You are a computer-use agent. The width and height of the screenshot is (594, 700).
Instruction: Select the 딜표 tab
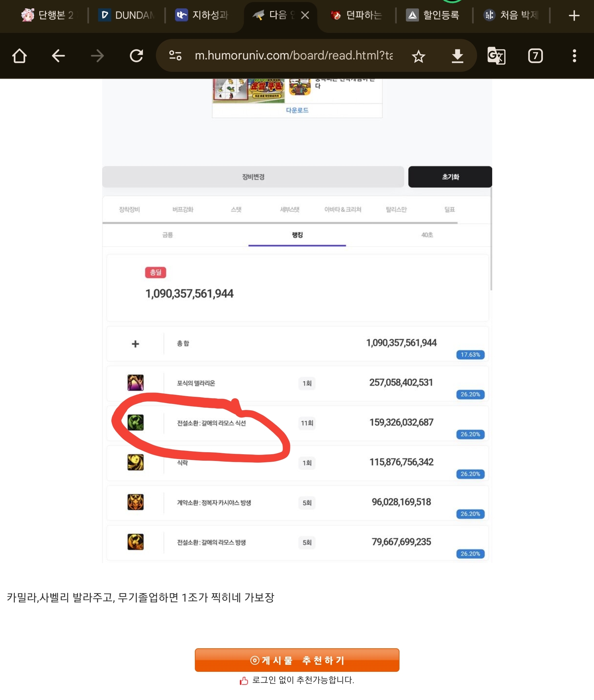click(450, 209)
